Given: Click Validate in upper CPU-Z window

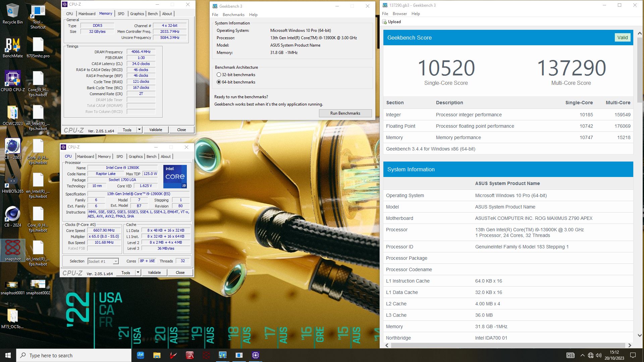Looking at the screenshot, I should tap(156, 130).
